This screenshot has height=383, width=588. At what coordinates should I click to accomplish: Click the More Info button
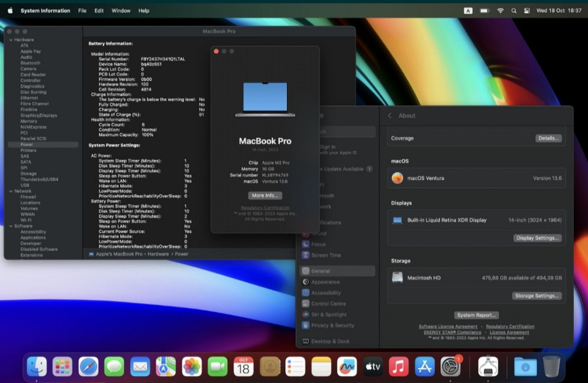click(265, 195)
